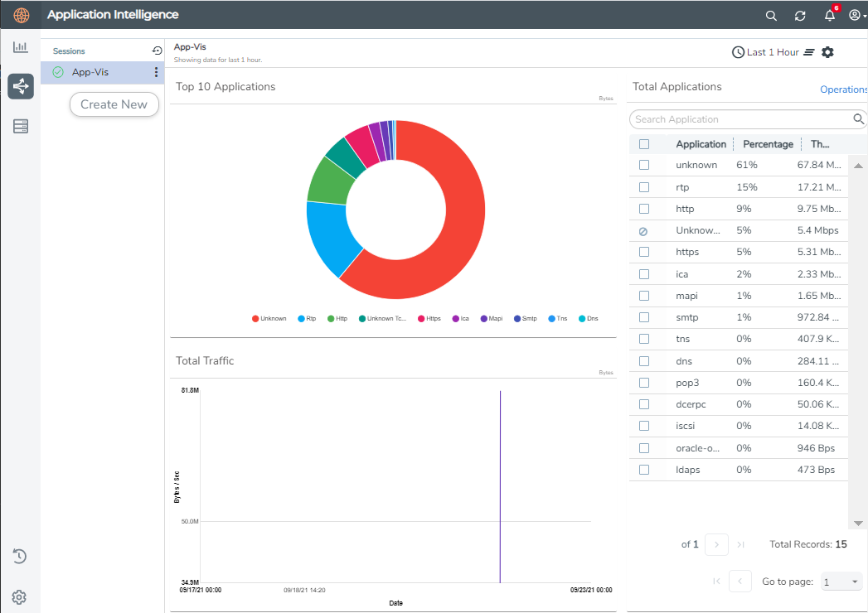Go to the last page icon
Viewport: 868px width, 613px height.
(x=740, y=544)
